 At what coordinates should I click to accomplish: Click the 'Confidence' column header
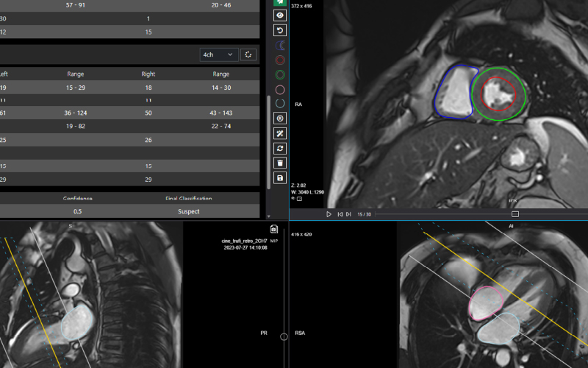[78, 198]
